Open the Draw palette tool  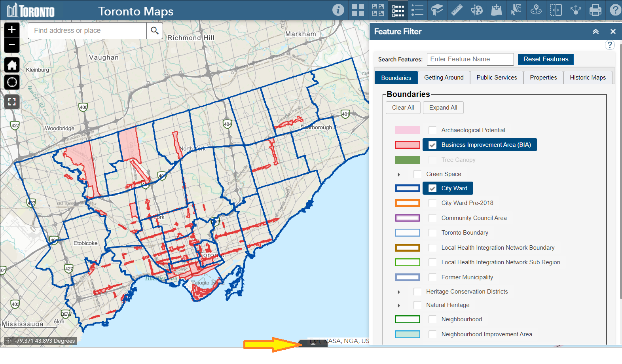[476, 10]
